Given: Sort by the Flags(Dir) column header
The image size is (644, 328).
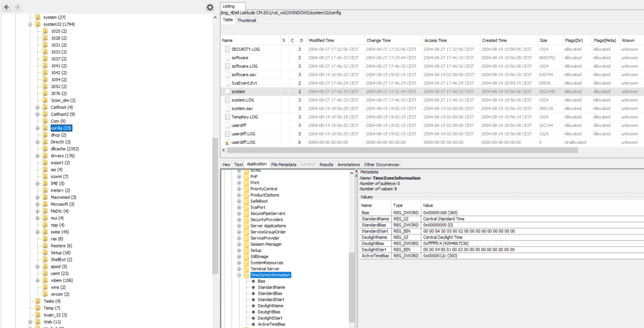Looking at the screenshot, I should pyautogui.click(x=577, y=41).
